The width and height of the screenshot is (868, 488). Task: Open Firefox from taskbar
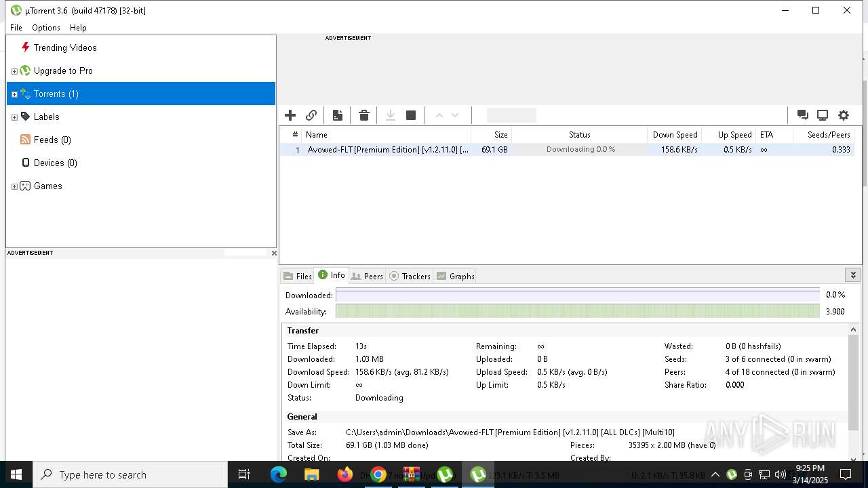click(x=345, y=474)
